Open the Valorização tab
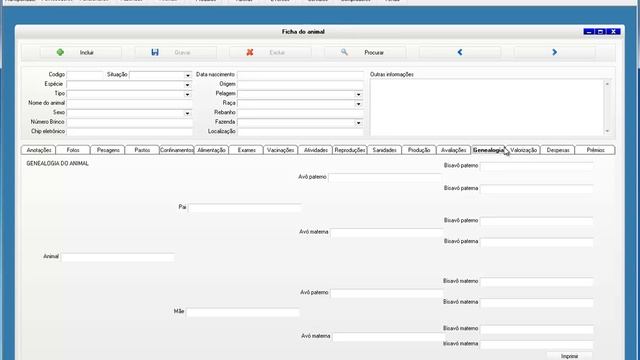 [x=523, y=150]
